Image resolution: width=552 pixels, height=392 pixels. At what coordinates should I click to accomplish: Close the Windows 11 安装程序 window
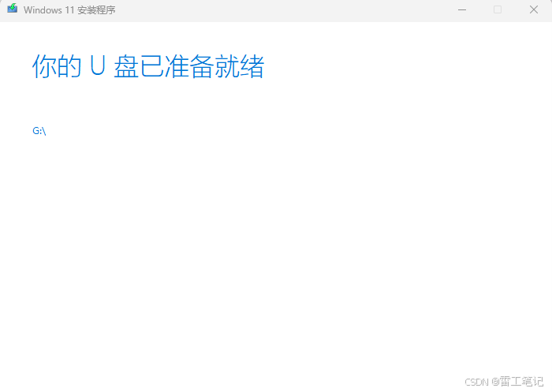coord(534,10)
